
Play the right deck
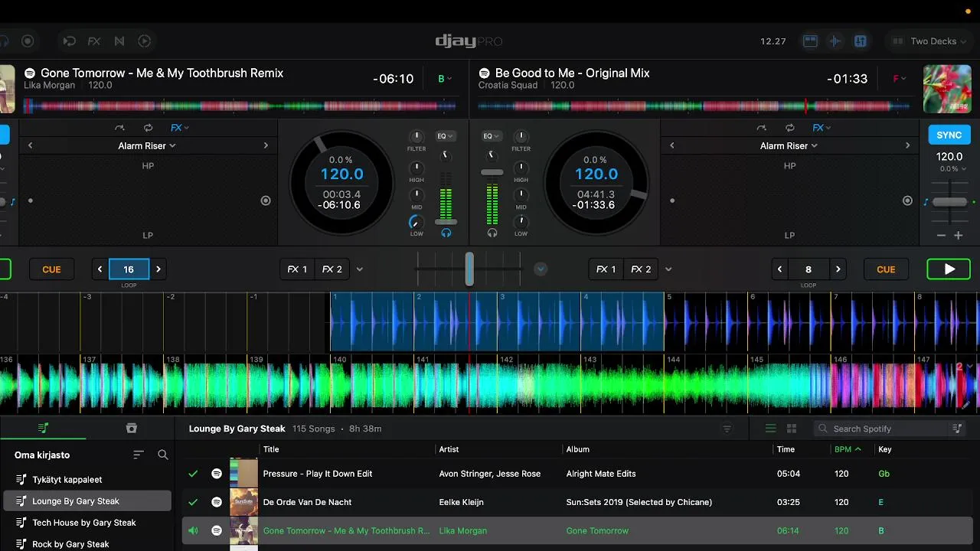(x=949, y=269)
